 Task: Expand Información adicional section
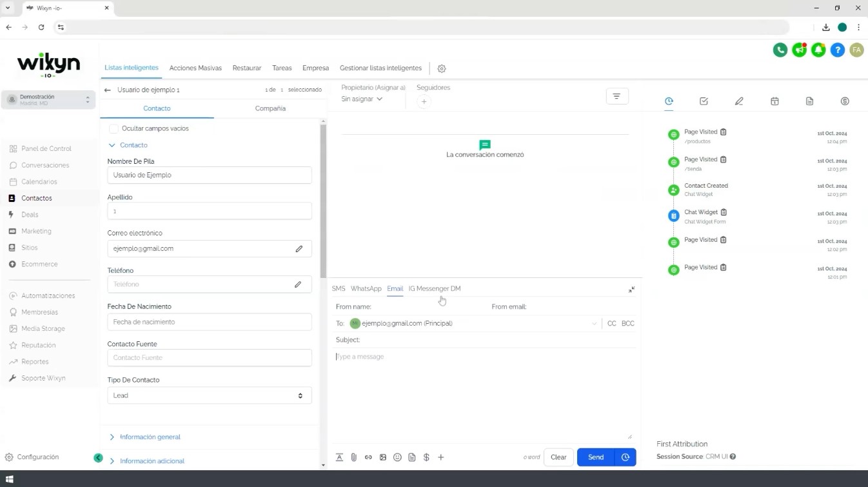[x=146, y=461]
